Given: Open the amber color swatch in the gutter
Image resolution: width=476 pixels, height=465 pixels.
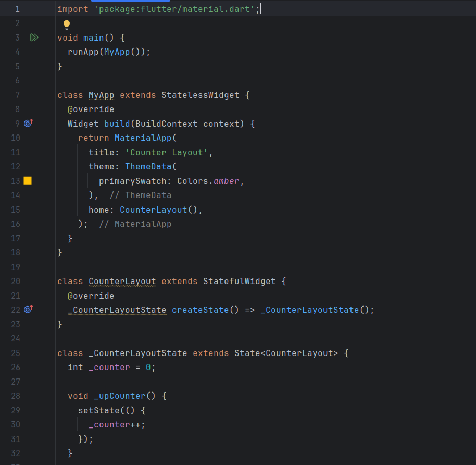Looking at the screenshot, I should [28, 181].
